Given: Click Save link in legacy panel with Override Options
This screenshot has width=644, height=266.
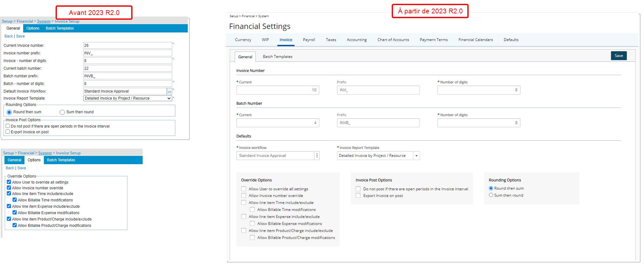Looking at the screenshot, I should pyautogui.click(x=22, y=168).
